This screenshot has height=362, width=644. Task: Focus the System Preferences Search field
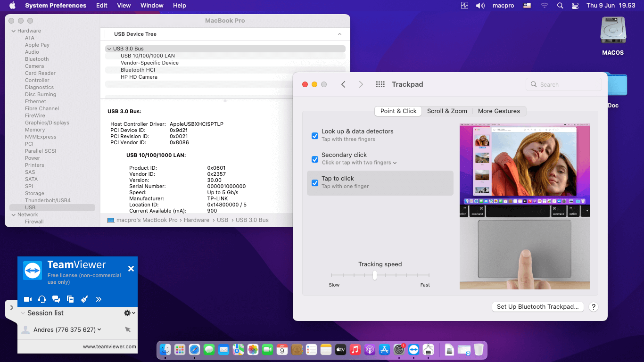coord(564,84)
